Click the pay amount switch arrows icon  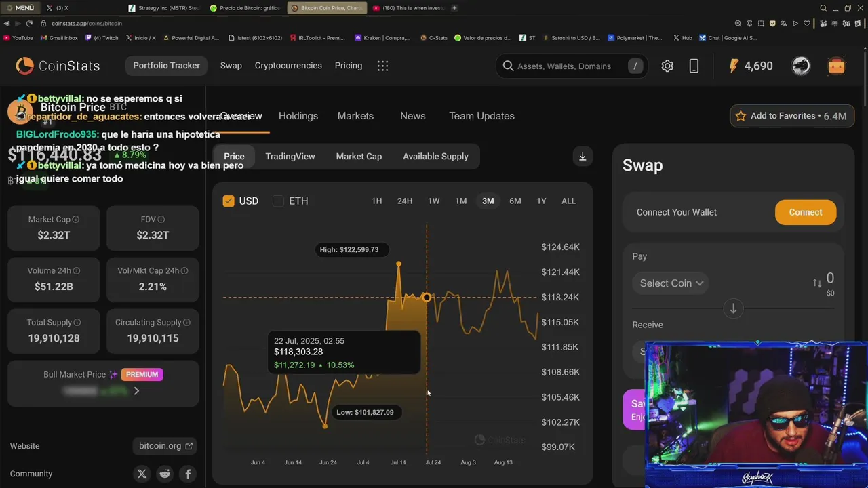click(x=817, y=283)
